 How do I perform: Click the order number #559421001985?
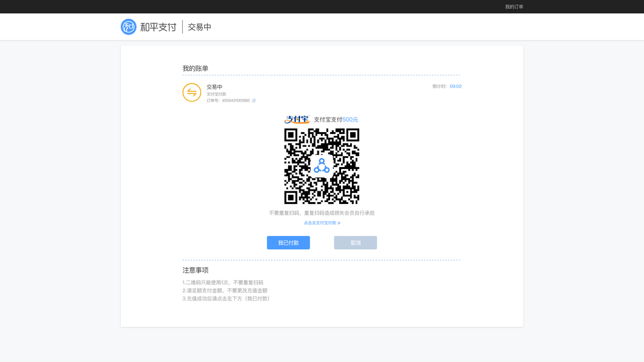click(x=236, y=101)
